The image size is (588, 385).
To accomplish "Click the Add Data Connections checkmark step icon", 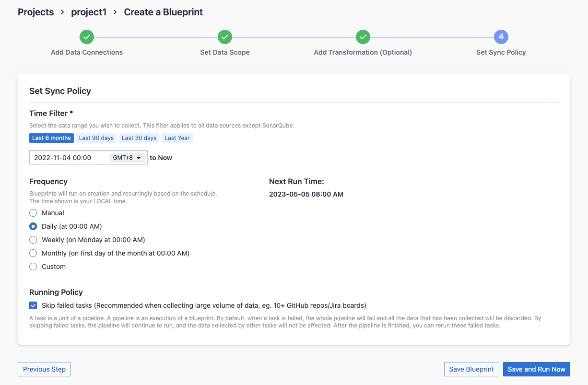I will [87, 37].
